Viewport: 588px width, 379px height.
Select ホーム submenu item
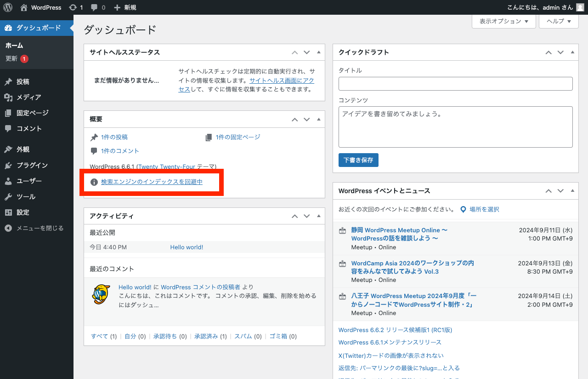(x=14, y=46)
